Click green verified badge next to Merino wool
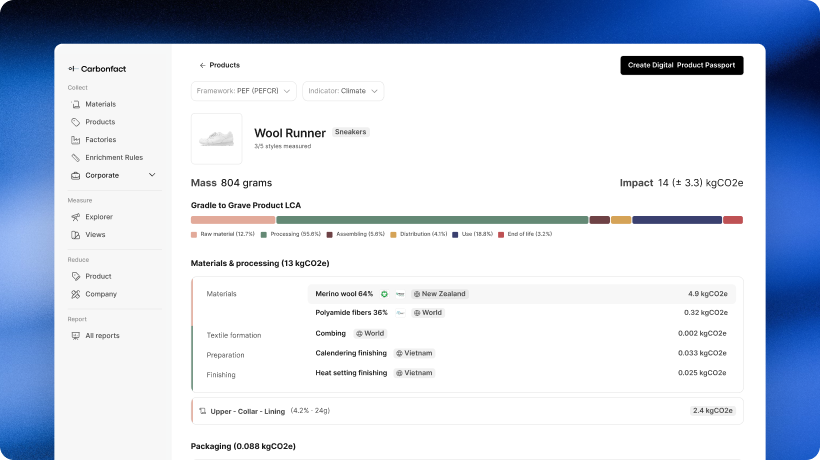 384,294
